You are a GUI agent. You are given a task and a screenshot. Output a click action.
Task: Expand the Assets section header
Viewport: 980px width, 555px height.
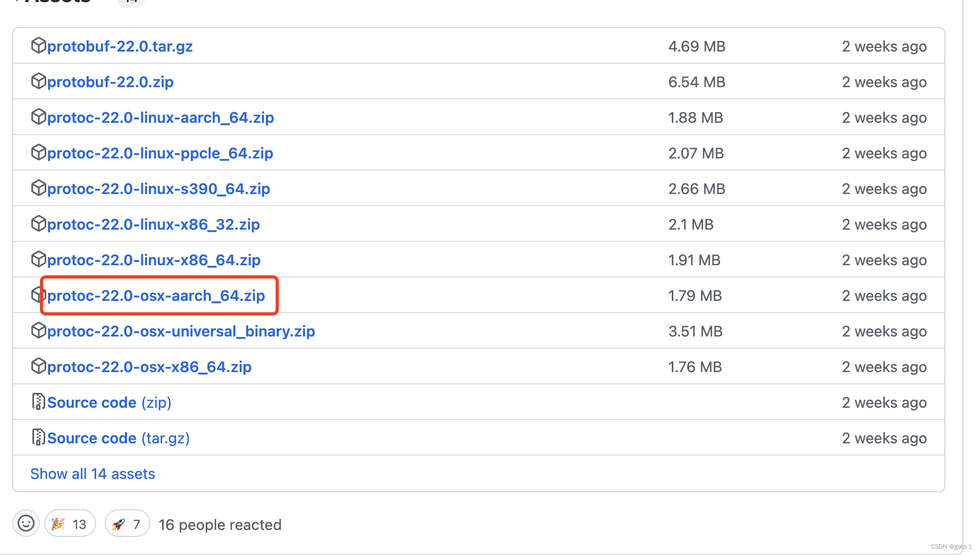tap(53, 3)
